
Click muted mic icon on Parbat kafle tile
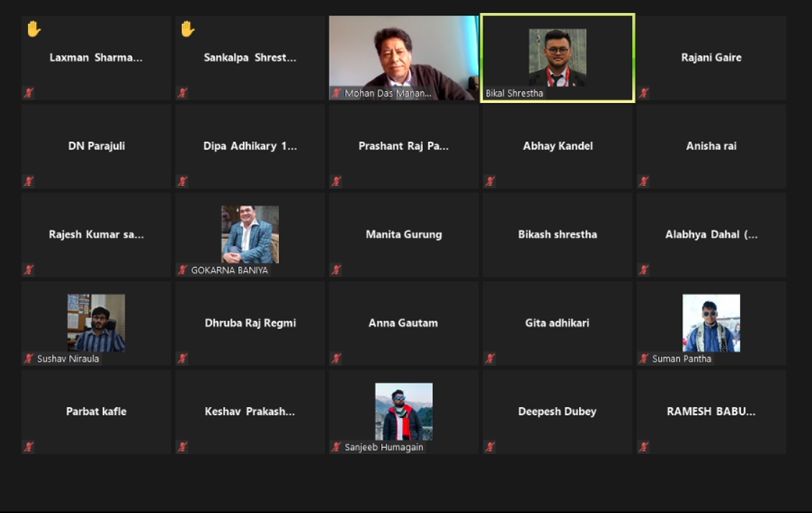29,447
